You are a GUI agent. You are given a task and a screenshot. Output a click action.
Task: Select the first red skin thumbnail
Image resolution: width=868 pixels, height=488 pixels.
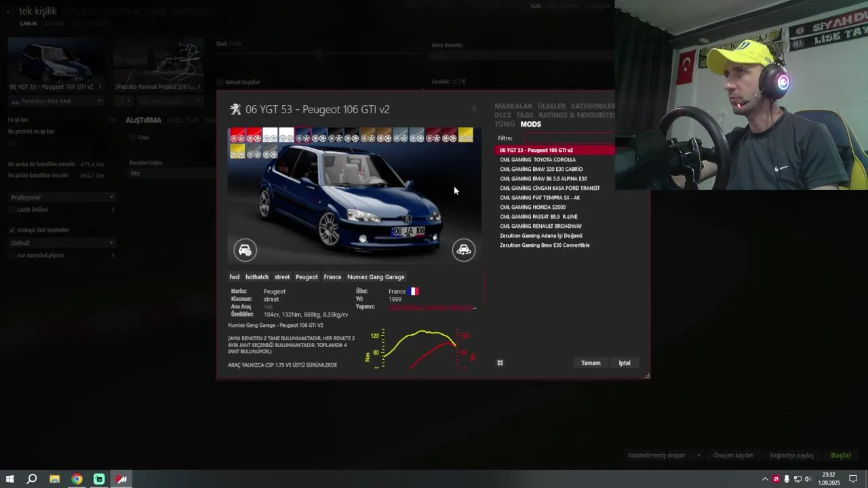point(237,135)
